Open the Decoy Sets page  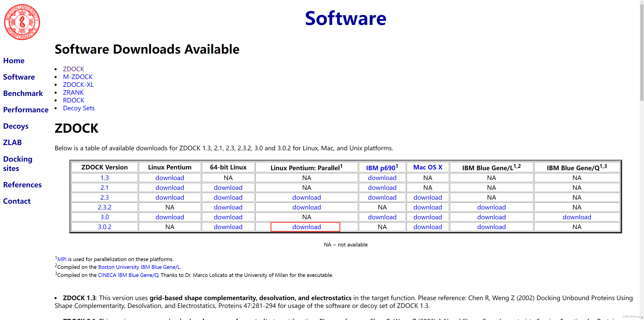[79, 108]
